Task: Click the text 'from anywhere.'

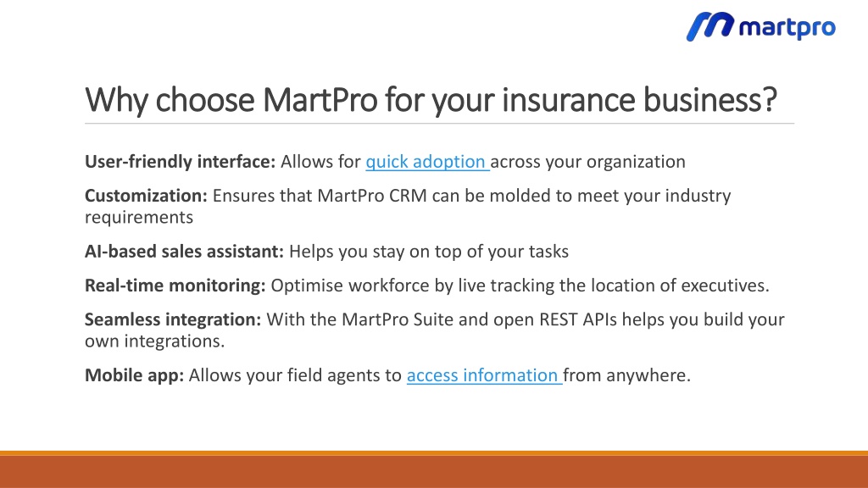Action: click(627, 375)
